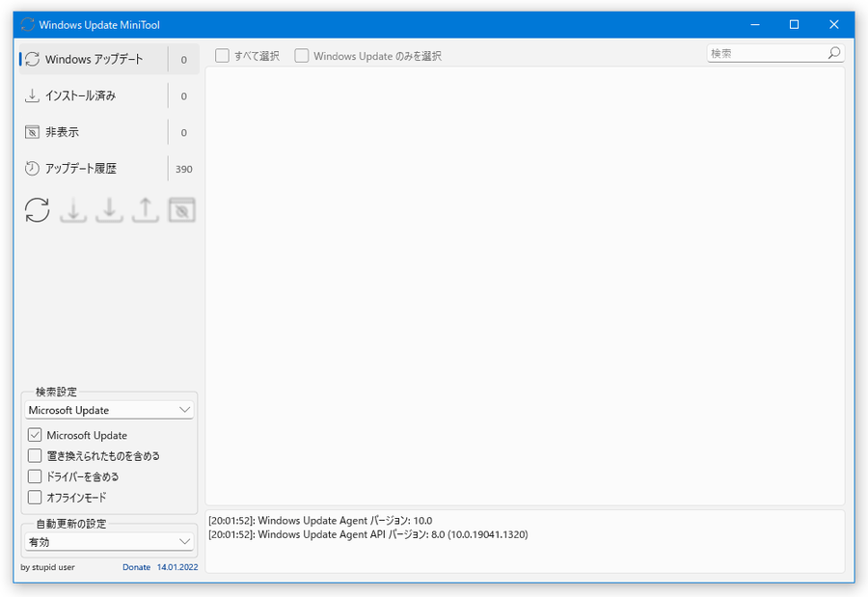This screenshot has width=868, height=597.
Task: Click the search magnifier icon
Action: point(834,53)
